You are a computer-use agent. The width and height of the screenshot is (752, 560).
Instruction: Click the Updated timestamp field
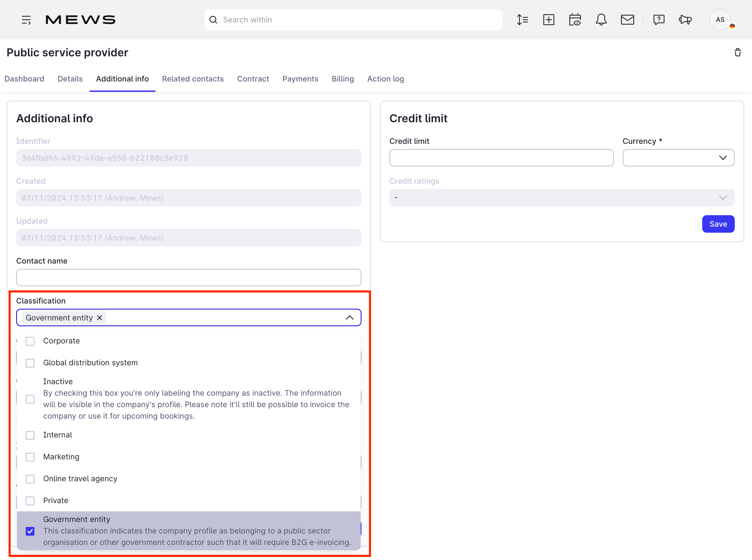point(188,238)
